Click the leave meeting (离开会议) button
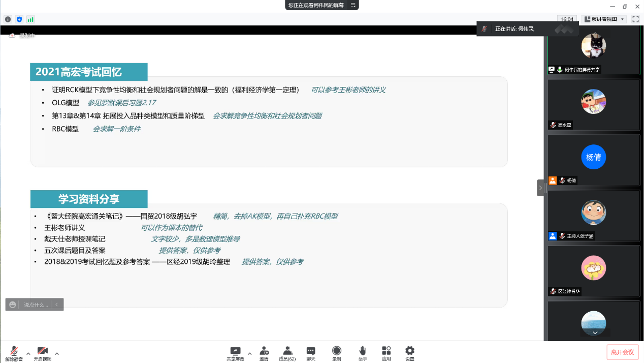644x363 pixels. point(622,352)
